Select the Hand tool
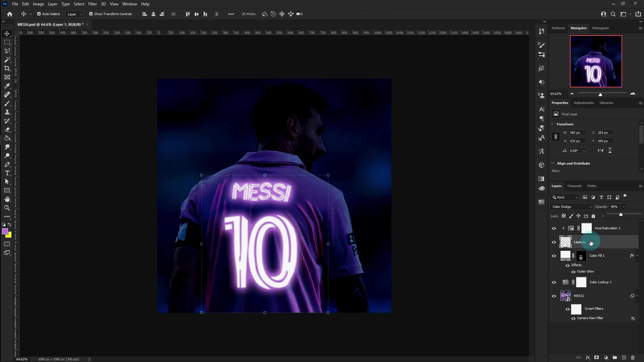The image size is (644, 362). [7, 199]
